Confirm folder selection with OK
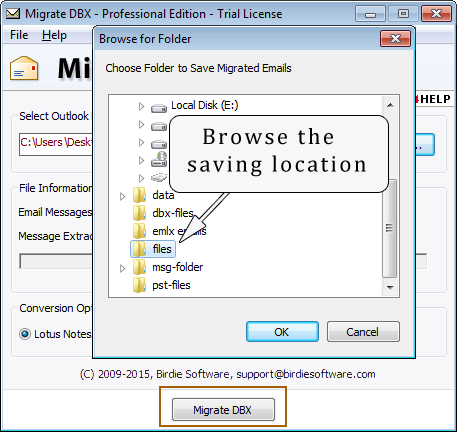This screenshot has height=432, width=457. pyautogui.click(x=282, y=332)
